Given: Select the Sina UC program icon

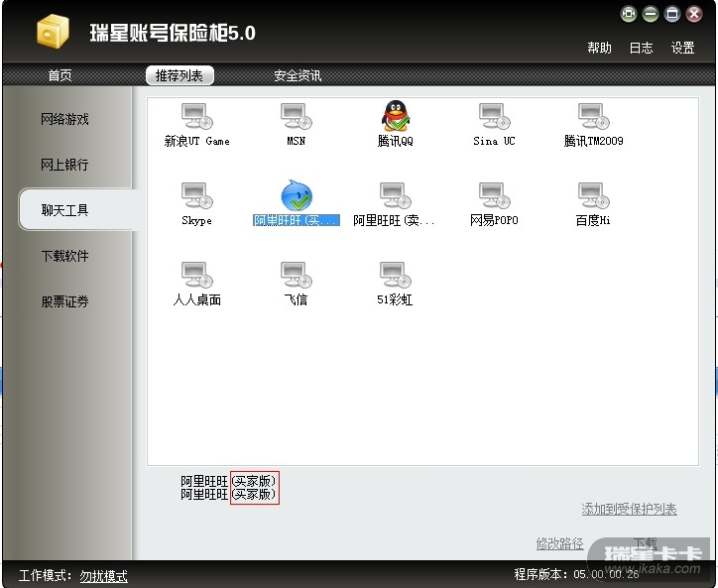Looking at the screenshot, I should point(494,116).
